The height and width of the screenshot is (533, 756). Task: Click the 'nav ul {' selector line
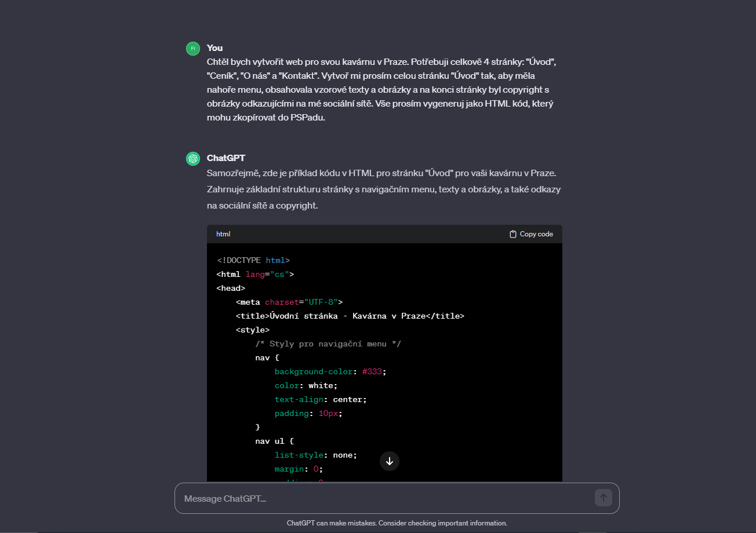tap(275, 441)
